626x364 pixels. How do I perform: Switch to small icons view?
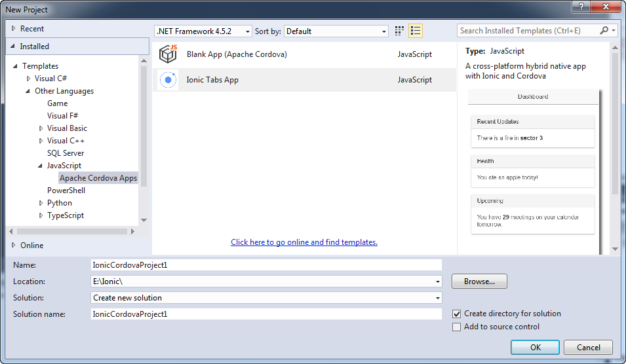tap(399, 31)
